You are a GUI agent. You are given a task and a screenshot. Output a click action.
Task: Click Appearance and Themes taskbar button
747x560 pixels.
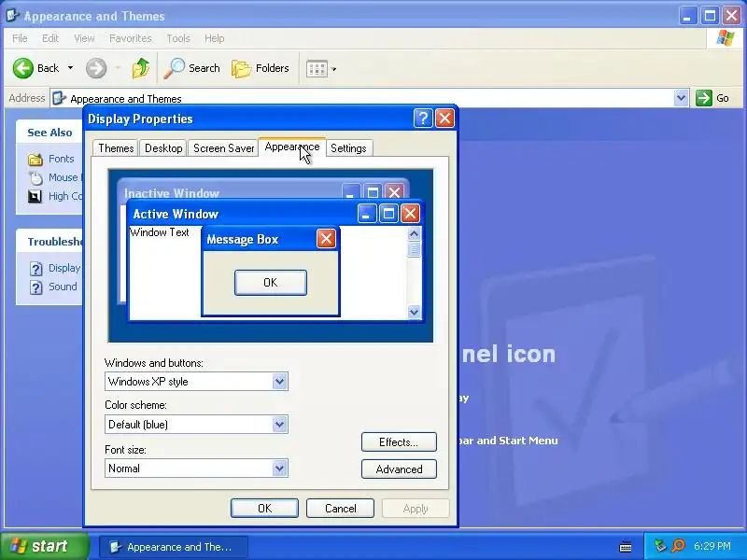(174, 547)
